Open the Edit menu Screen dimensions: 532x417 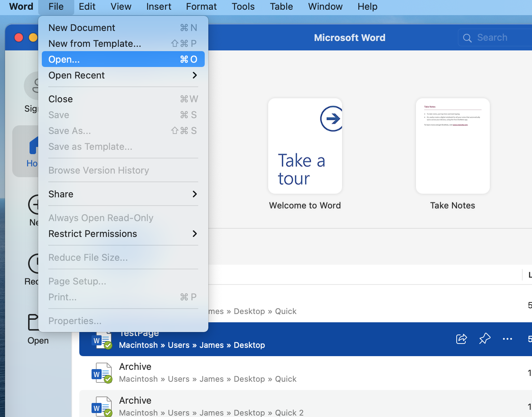click(87, 6)
